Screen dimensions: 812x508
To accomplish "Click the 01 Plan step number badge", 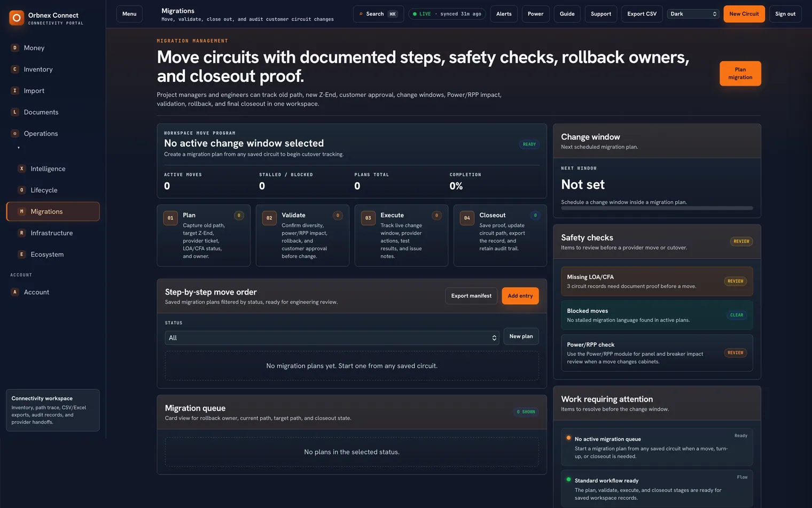I will (x=170, y=218).
